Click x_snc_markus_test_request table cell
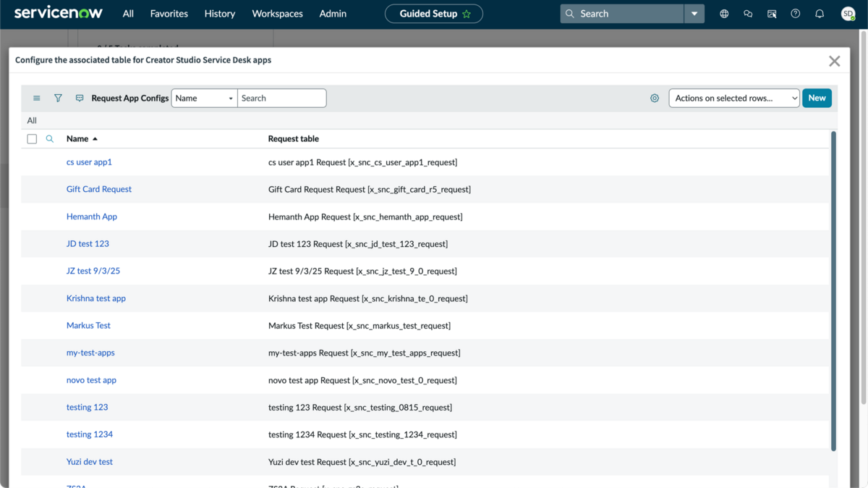 (x=359, y=326)
